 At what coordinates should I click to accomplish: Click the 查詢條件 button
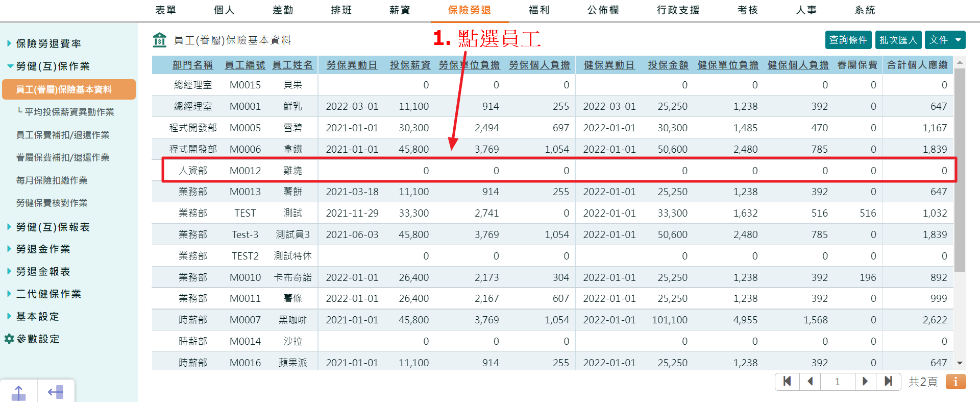click(848, 40)
